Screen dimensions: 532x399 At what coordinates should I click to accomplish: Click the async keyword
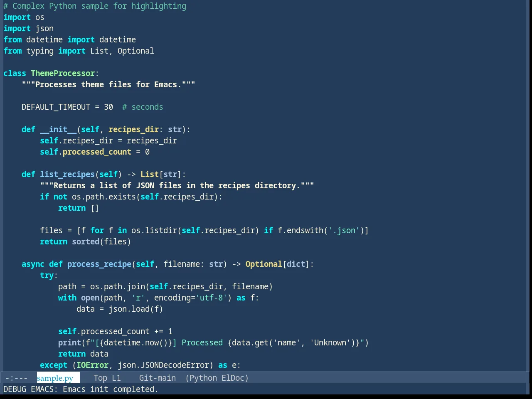pyautogui.click(x=33, y=264)
